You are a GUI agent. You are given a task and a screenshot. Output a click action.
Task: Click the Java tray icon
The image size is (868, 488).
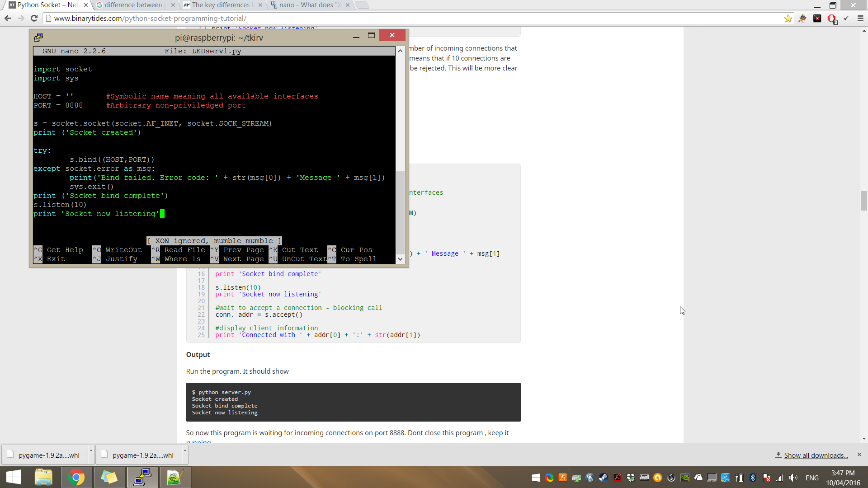(x=563, y=477)
